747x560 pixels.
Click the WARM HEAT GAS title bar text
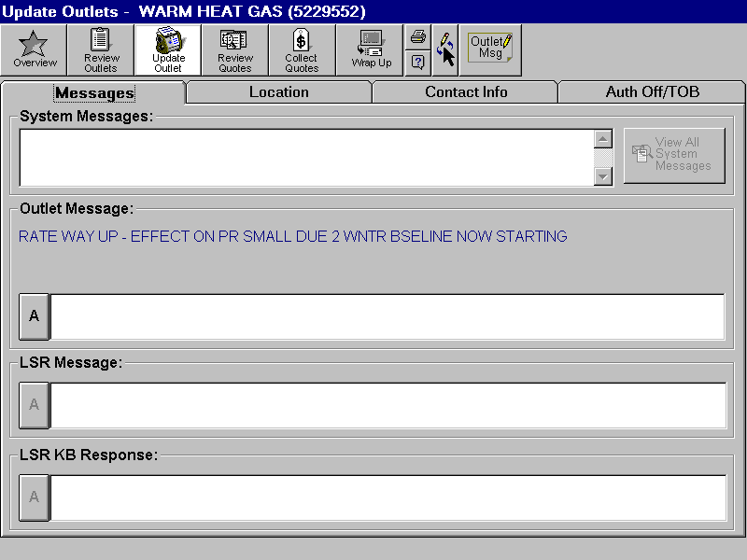[x=252, y=11]
